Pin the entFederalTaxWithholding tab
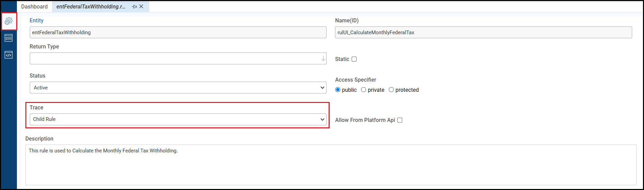644x190 pixels. click(134, 6)
